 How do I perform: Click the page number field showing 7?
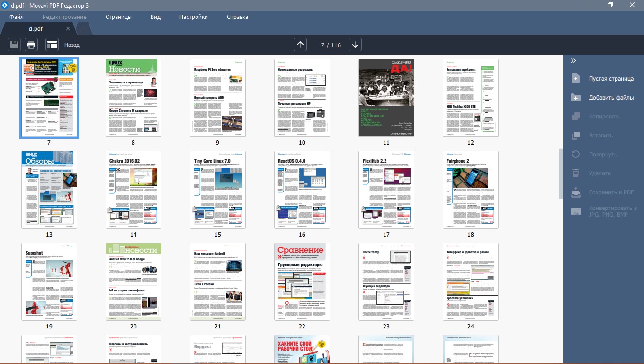tap(322, 45)
